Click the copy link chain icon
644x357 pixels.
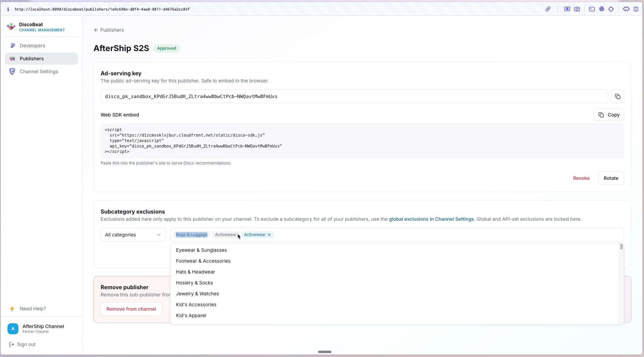click(548, 9)
